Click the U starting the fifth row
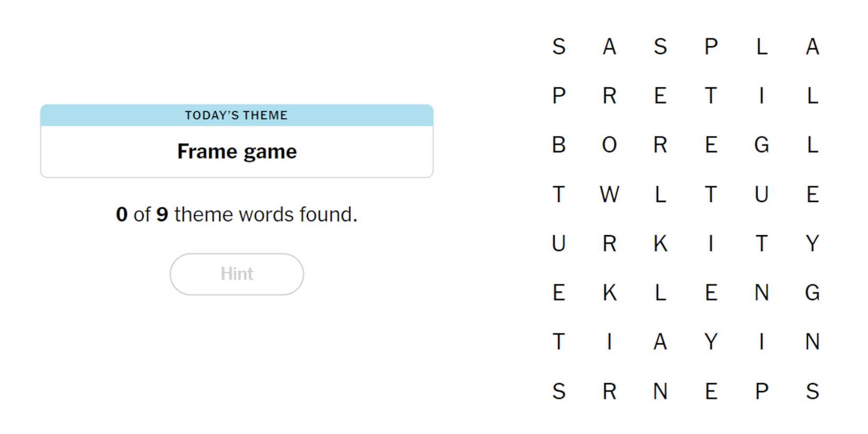The image size is (868, 434). 558,243
